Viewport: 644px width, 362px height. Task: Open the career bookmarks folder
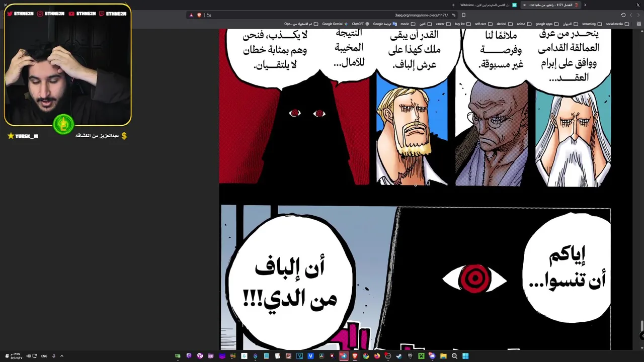coord(443,24)
